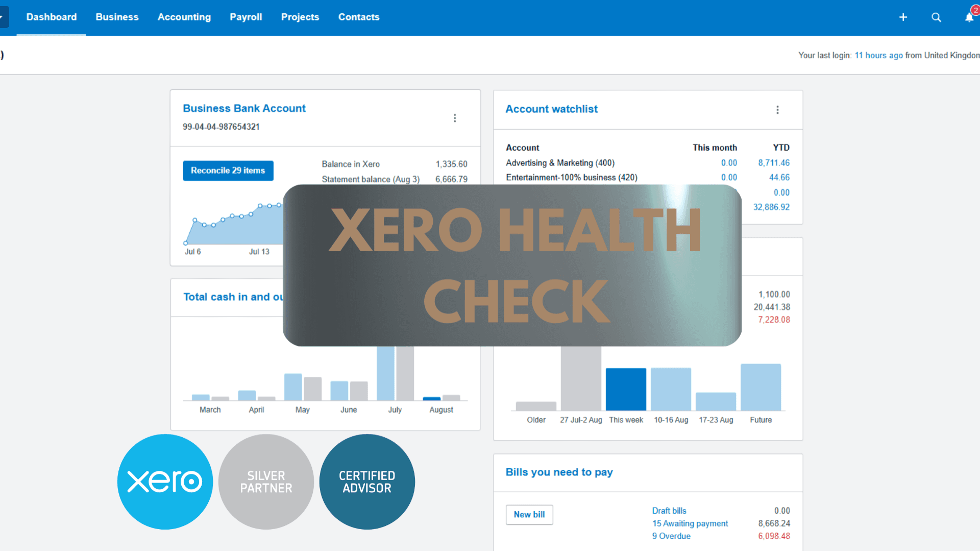
Task: Click the plus icon to add new
Action: pyautogui.click(x=903, y=17)
